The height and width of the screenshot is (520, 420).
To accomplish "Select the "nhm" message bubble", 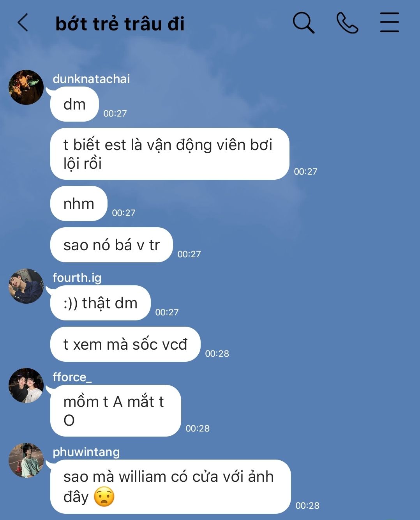I will 79,203.
